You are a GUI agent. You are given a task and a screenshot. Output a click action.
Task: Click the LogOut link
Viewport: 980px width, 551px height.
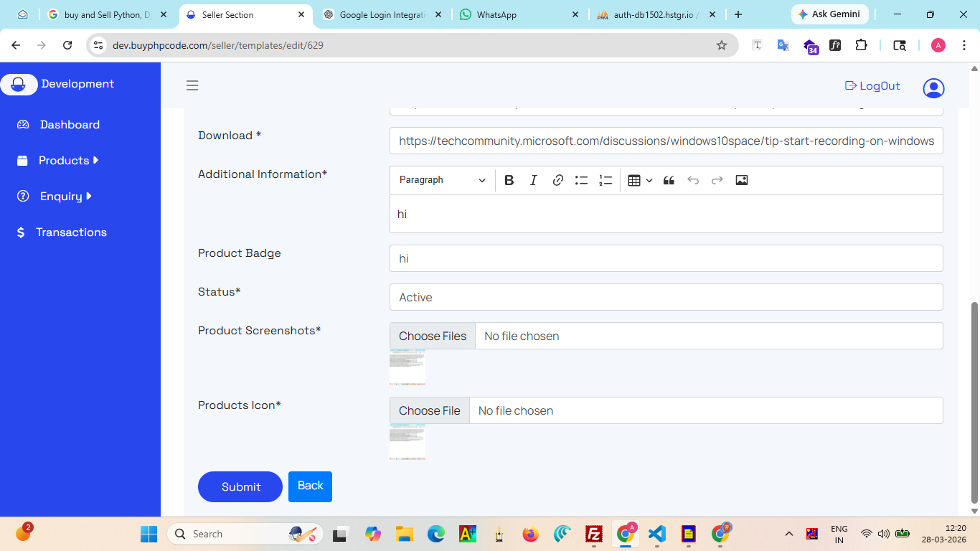(x=872, y=86)
